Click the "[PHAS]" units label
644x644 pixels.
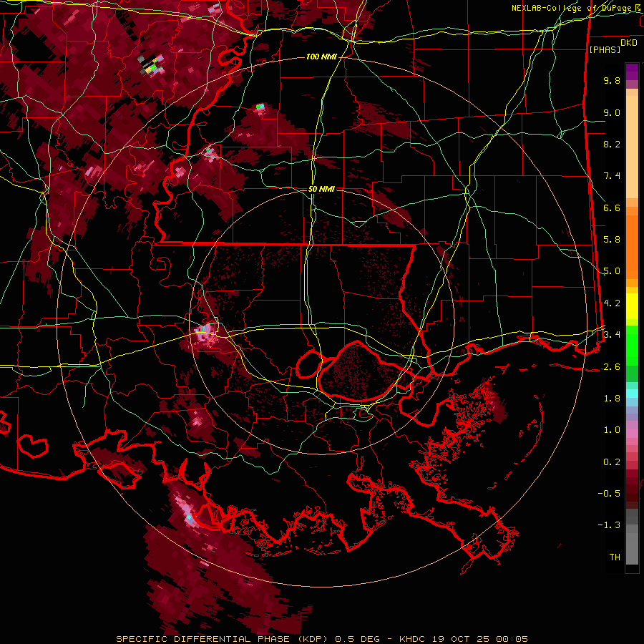(x=605, y=49)
